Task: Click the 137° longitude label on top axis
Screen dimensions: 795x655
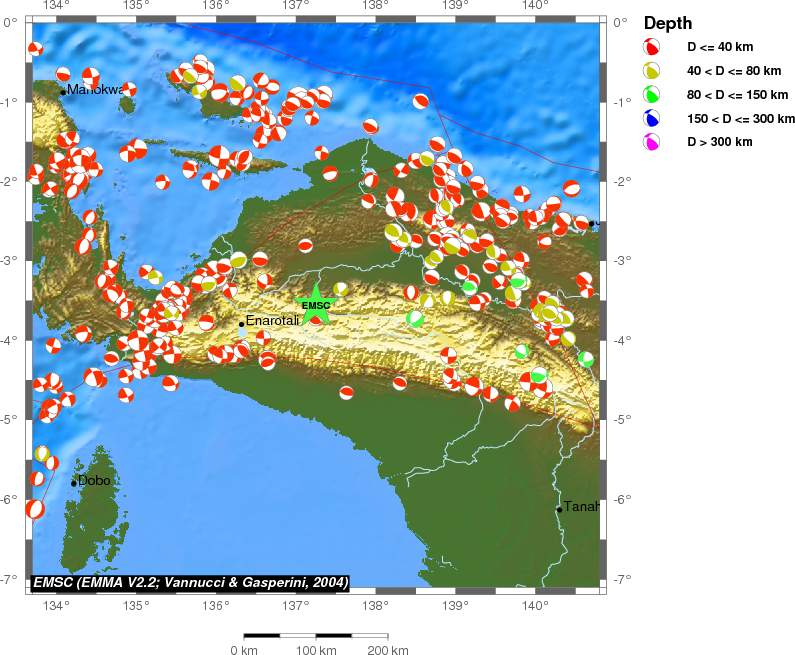Action: (295, 7)
